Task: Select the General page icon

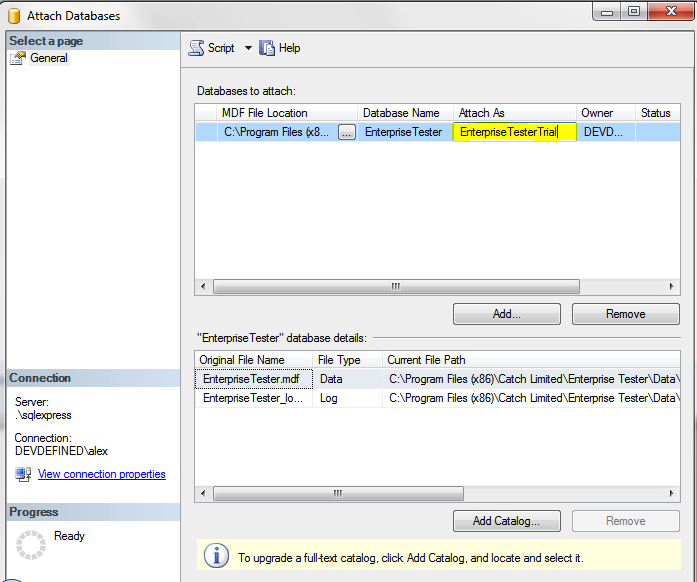Action: [x=17, y=59]
